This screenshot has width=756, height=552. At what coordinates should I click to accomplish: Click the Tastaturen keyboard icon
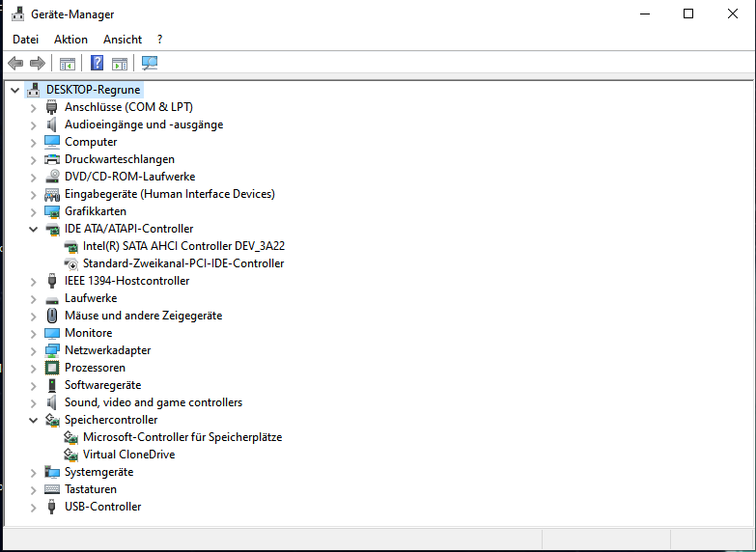point(52,489)
